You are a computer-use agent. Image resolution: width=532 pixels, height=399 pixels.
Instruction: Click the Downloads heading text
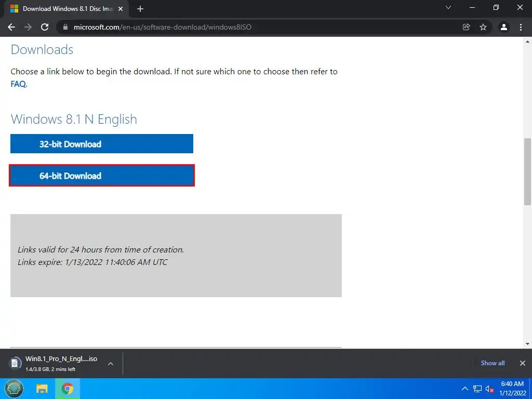click(42, 49)
